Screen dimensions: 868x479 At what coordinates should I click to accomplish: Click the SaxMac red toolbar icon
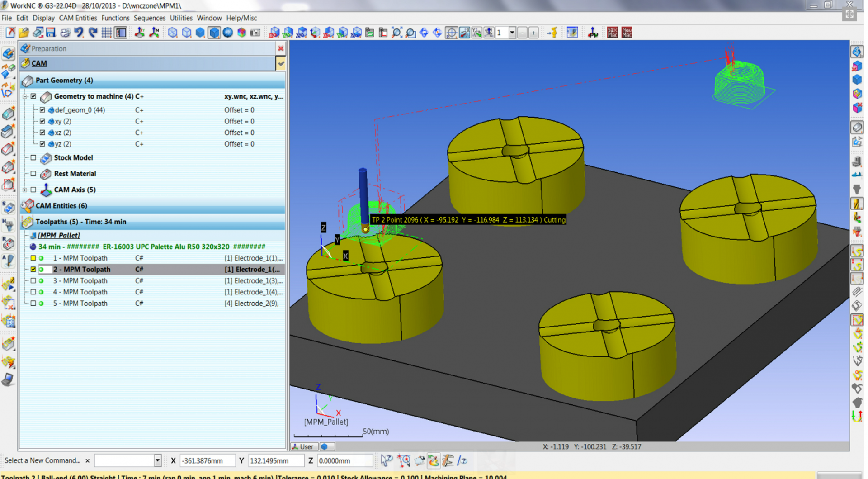click(x=612, y=33)
